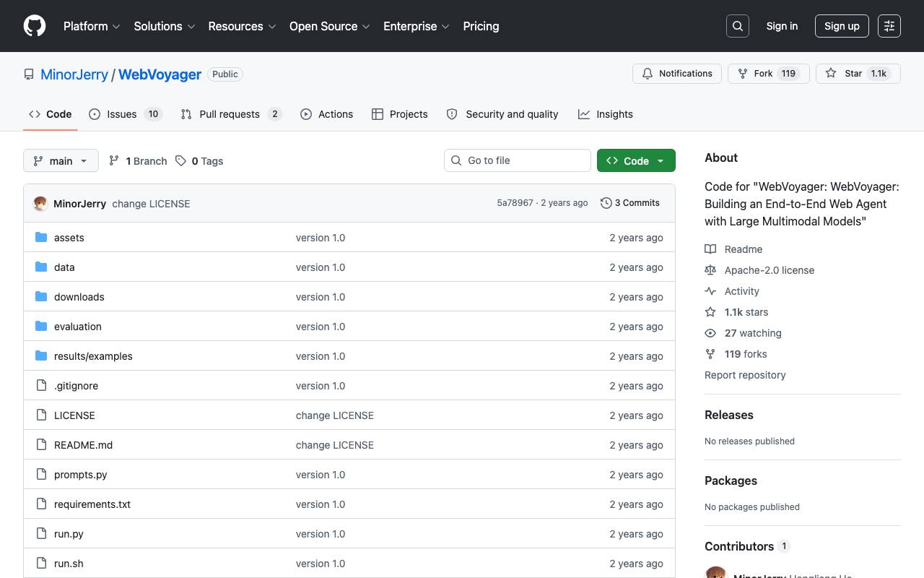Click the downloads folder icon

point(41,297)
